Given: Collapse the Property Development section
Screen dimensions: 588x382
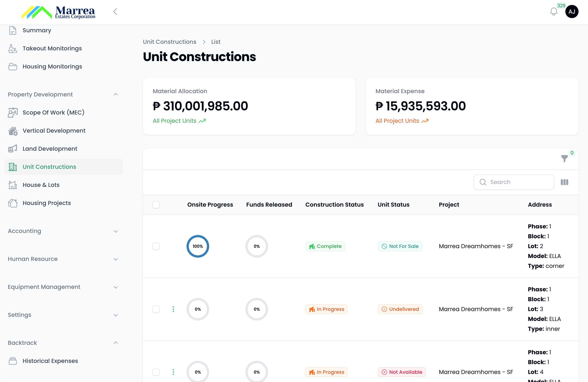Looking at the screenshot, I should tap(116, 94).
